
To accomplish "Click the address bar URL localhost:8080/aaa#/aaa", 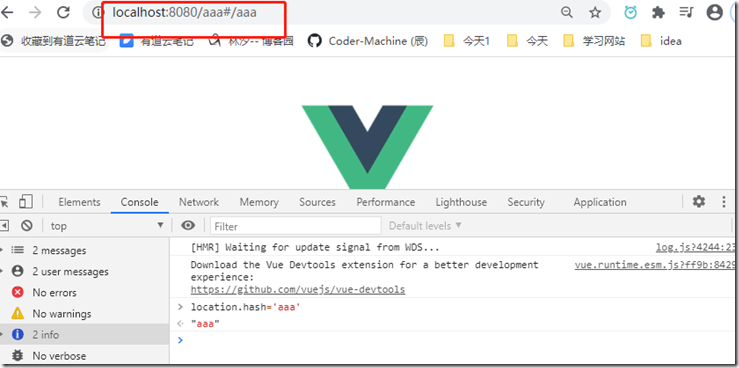I will pyautogui.click(x=184, y=13).
